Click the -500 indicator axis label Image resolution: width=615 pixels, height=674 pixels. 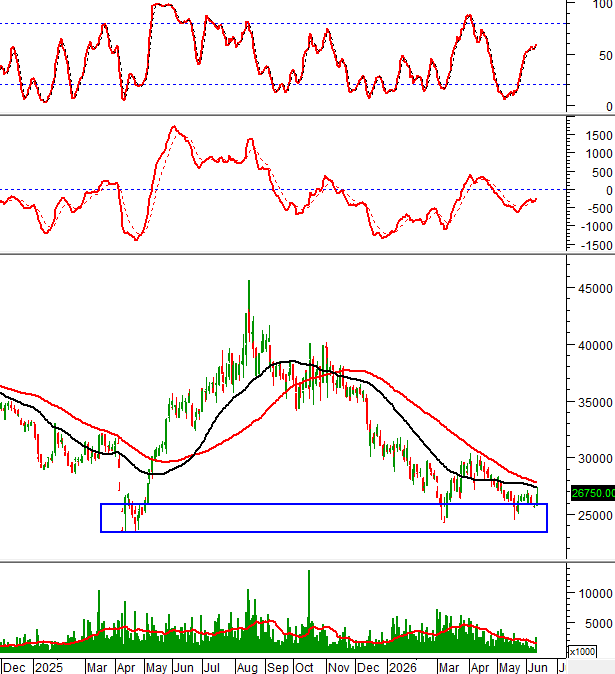pyautogui.click(x=600, y=208)
